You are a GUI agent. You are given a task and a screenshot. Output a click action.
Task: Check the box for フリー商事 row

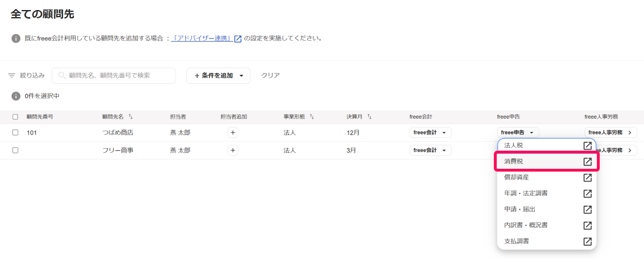(15, 150)
